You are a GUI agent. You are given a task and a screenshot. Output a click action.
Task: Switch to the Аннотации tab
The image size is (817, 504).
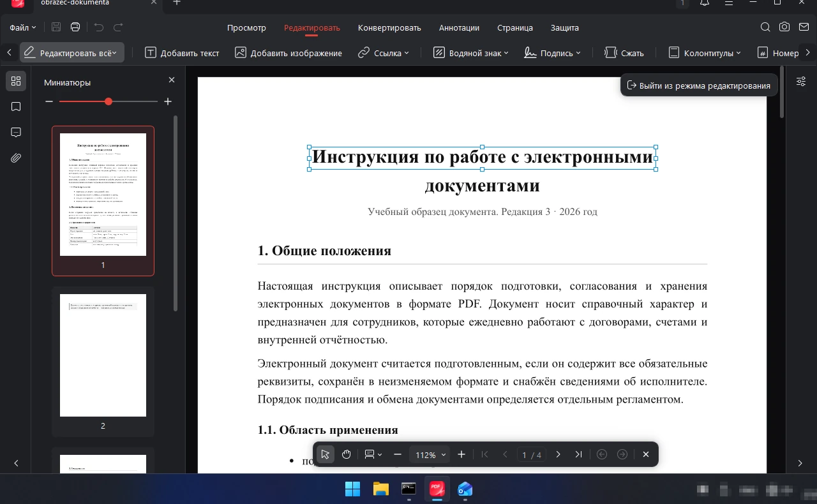click(x=459, y=27)
